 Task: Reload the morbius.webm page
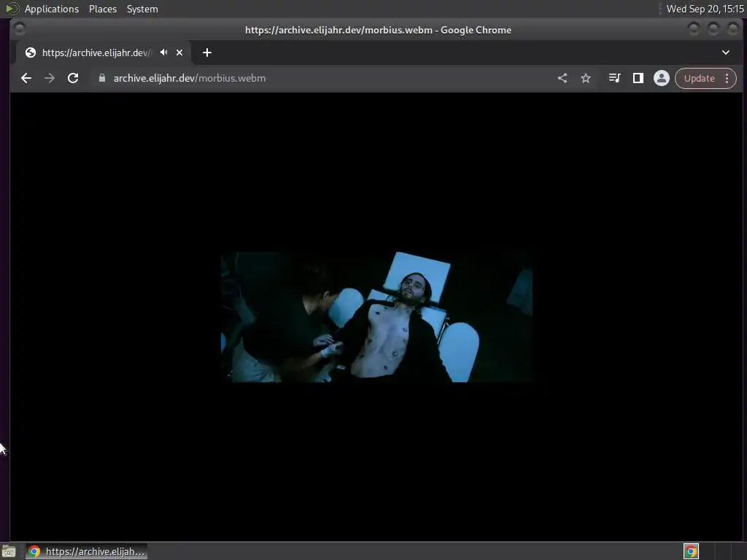73,78
